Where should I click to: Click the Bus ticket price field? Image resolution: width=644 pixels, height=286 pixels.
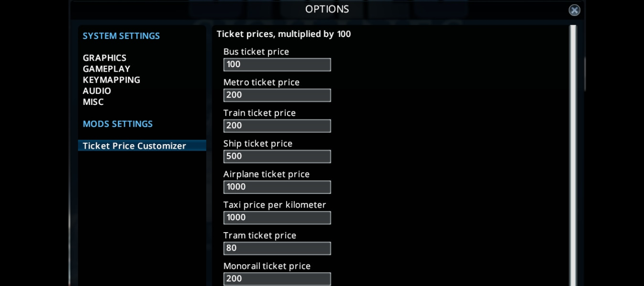pyautogui.click(x=277, y=64)
